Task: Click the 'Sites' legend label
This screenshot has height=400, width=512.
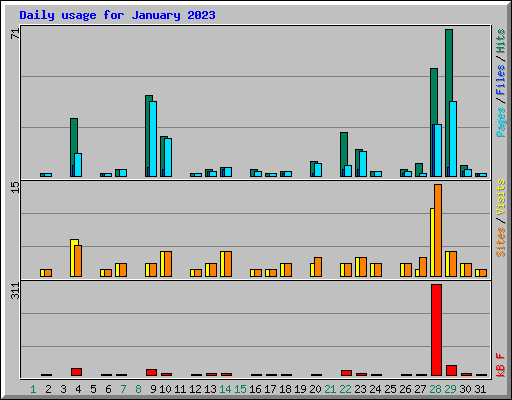Action: 501,242
